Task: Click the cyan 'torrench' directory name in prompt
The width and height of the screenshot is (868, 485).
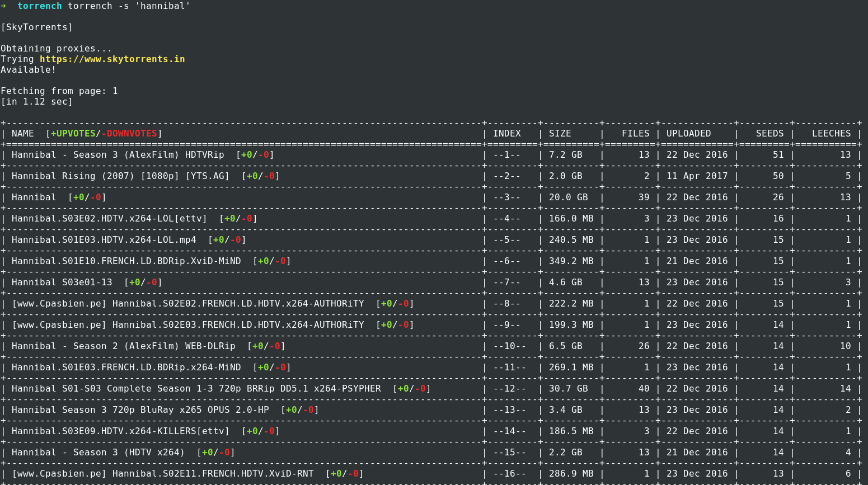Action: [40, 6]
